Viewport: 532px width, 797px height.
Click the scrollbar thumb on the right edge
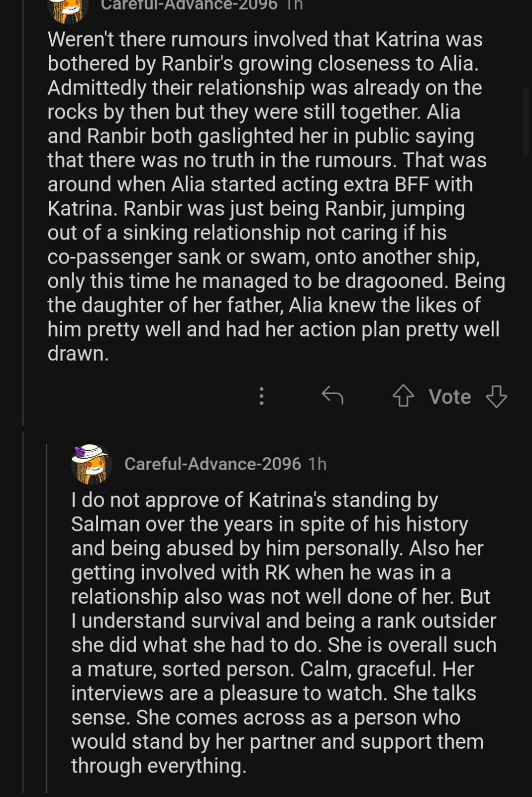coord(527,122)
